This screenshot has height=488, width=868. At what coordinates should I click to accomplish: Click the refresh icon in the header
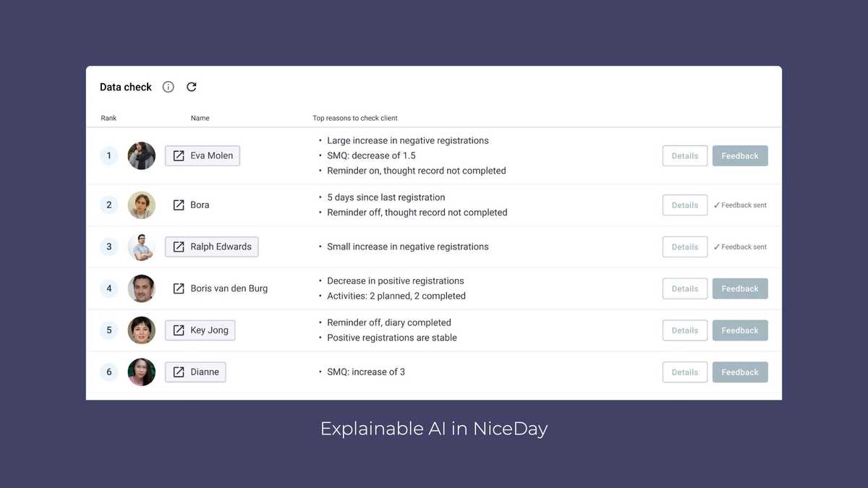191,86
